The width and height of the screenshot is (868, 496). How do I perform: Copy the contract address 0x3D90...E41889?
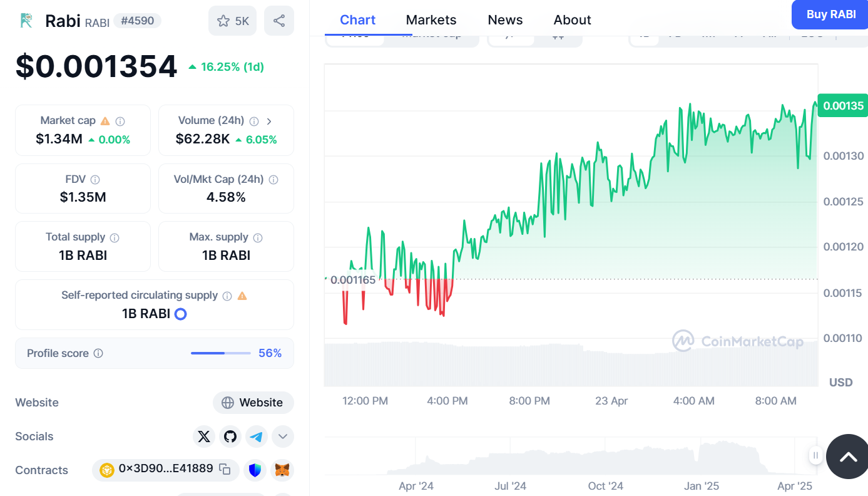(x=225, y=469)
